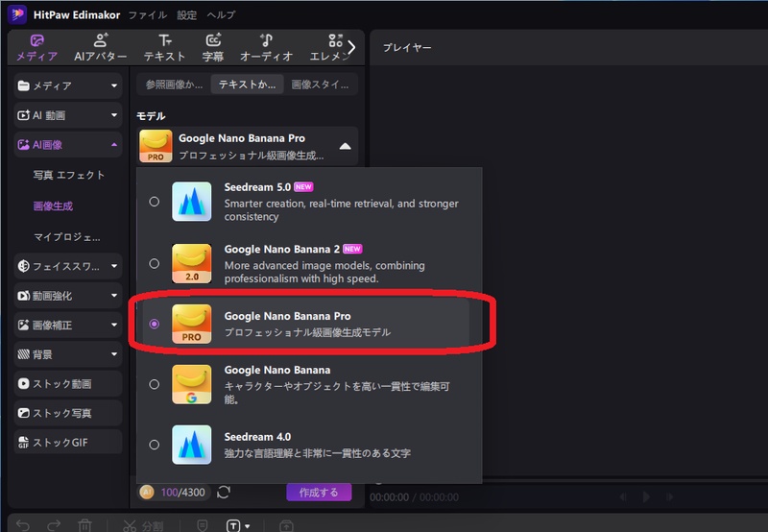
Task: Open the T tool dropdown arrow
Action: [248, 526]
